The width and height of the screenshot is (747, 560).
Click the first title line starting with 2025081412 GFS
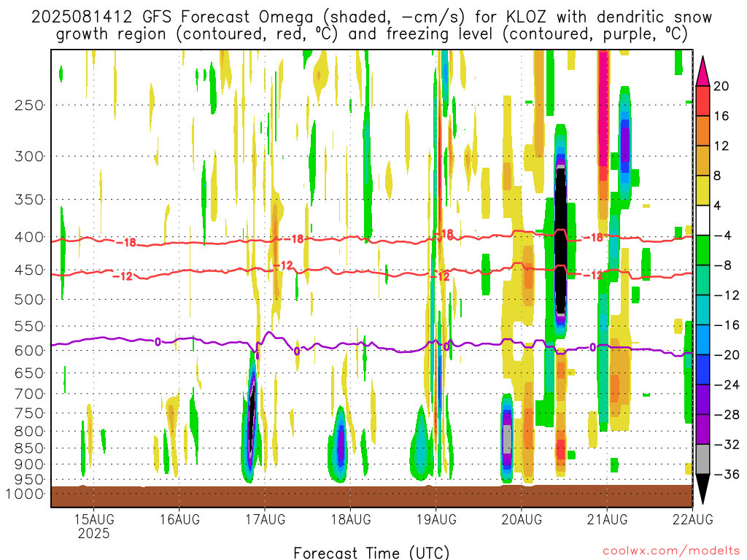[371, 17]
